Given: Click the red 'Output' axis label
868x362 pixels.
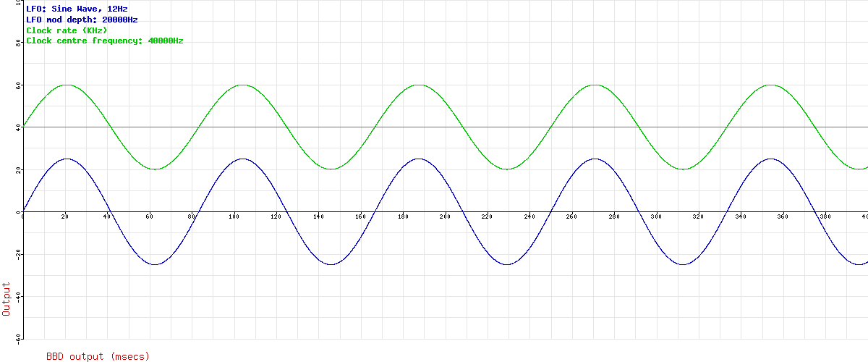Looking at the screenshot, I should (x=7, y=299).
